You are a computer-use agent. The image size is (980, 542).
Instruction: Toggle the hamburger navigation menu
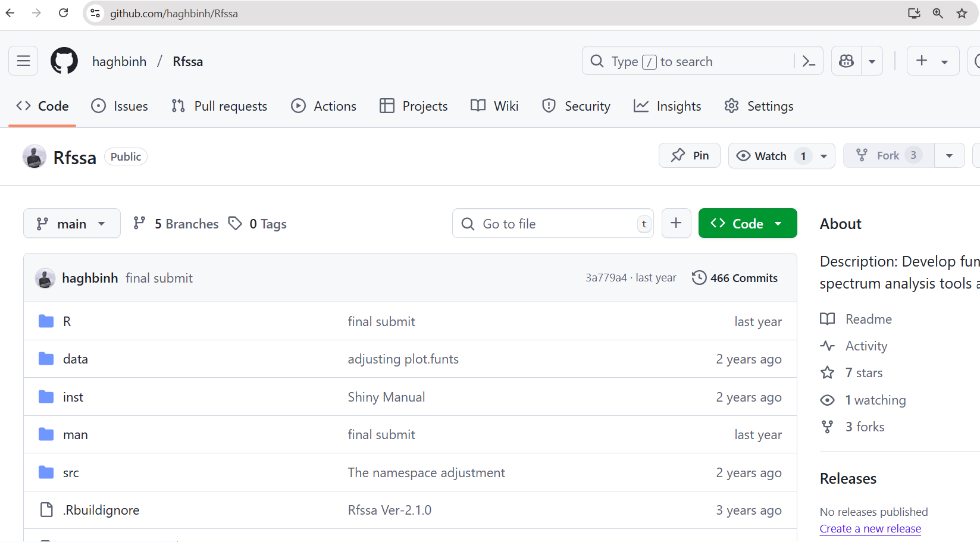23,60
